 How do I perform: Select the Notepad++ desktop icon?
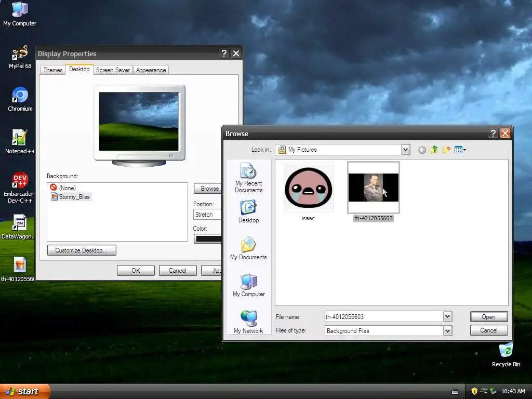point(20,142)
